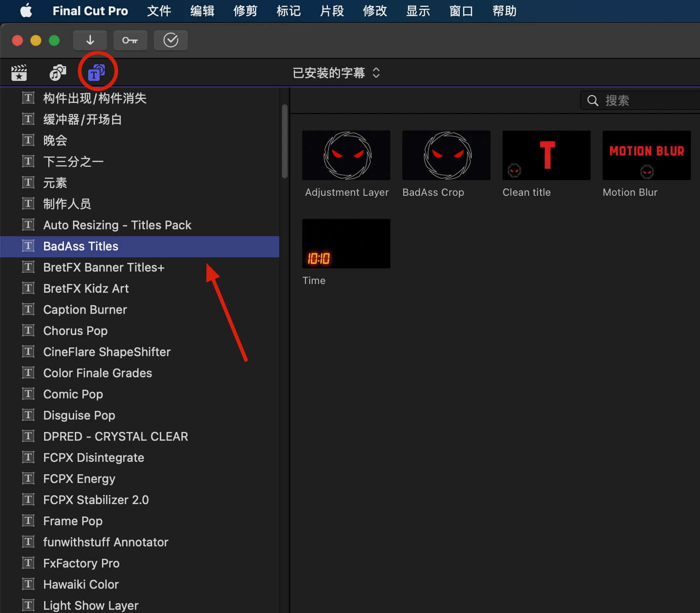Open the 修剪 menu
The image size is (700, 613).
point(245,11)
